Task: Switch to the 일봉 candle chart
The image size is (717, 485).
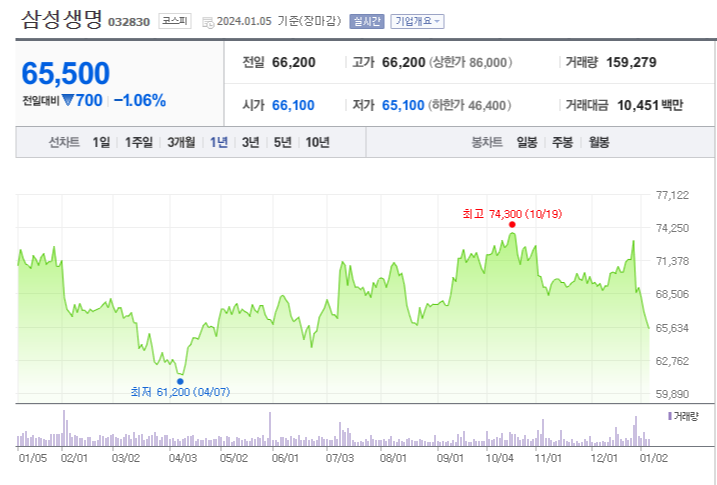Action: (527, 142)
